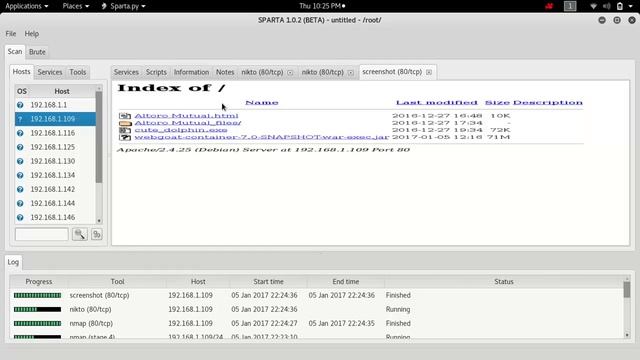Switch to the Brute tab

(x=37, y=52)
